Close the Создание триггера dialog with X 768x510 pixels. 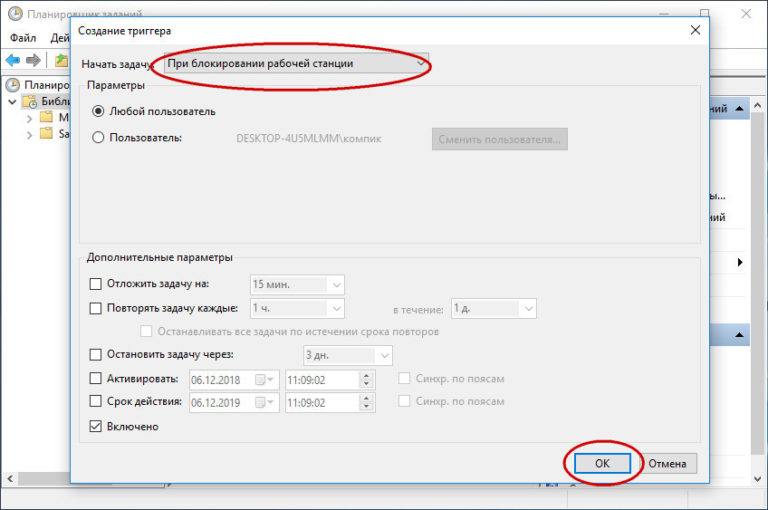click(694, 31)
